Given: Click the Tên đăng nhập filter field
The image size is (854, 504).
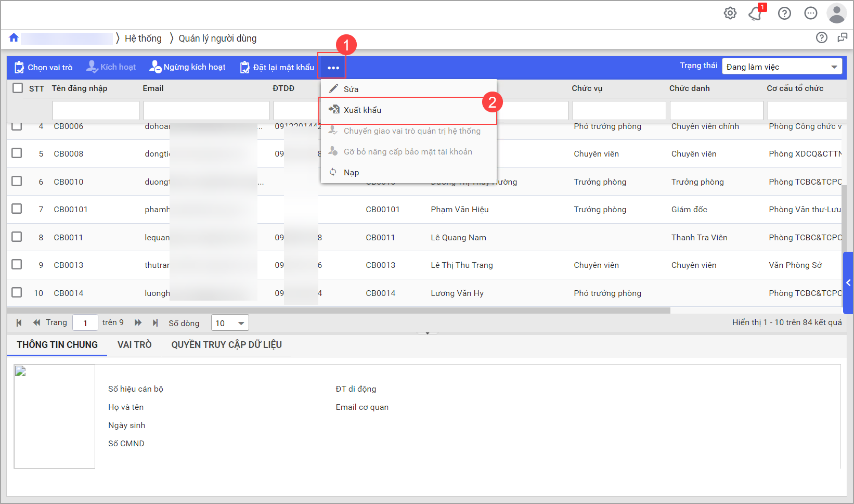Looking at the screenshot, I should pyautogui.click(x=96, y=111).
